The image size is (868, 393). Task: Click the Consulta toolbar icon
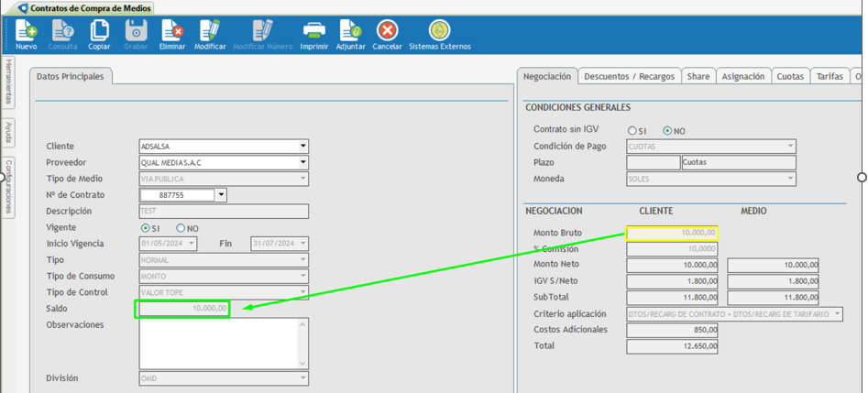tap(62, 30)
